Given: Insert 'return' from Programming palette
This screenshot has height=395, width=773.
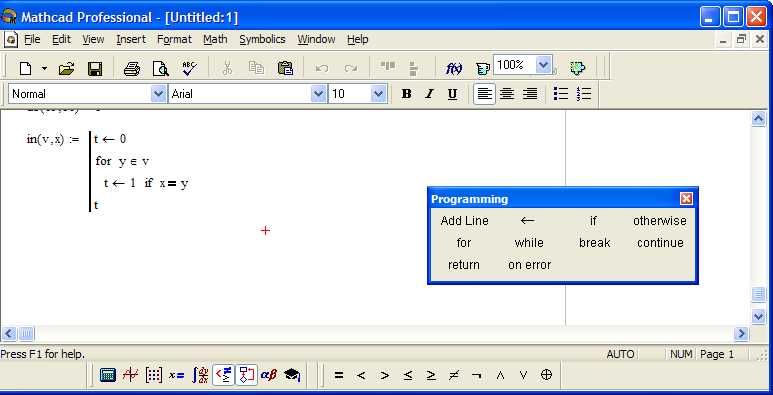Looking at the screenshot, I should tap(464, 265).
